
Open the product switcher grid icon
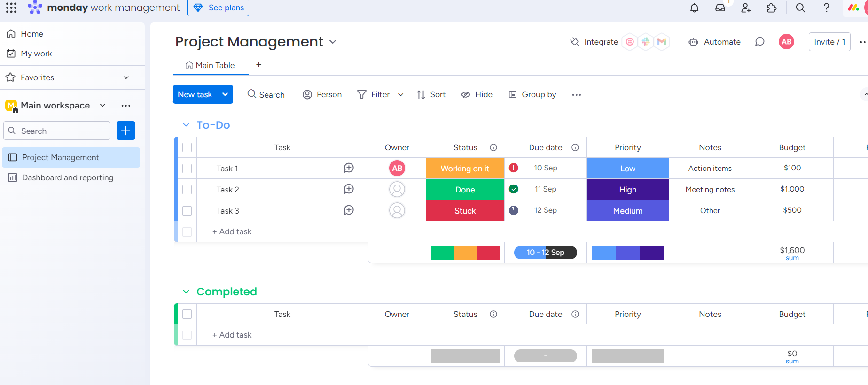coord(11,8)
